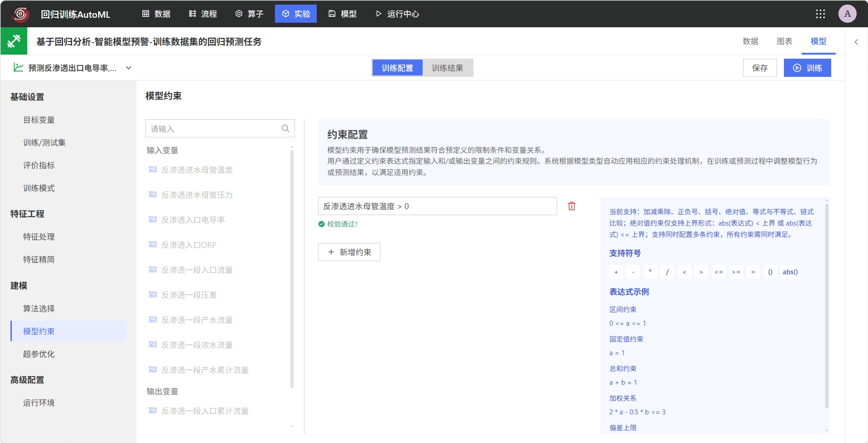Switch to the 图表 tab
This screenshot has width=868, height=443.
[784, 41]
